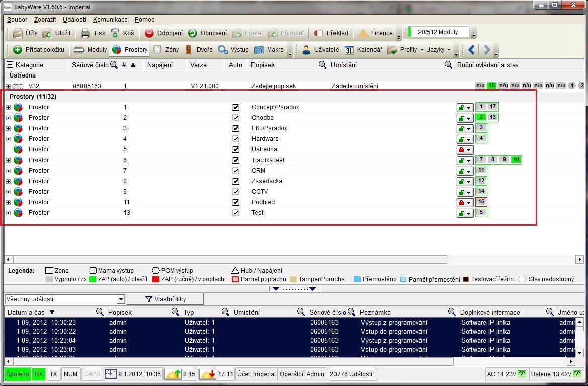The width and height of the screenshot is (588, 386).
Task: Toggle Auto checkbox for Zasedacka row
Action: coord(236,181)
